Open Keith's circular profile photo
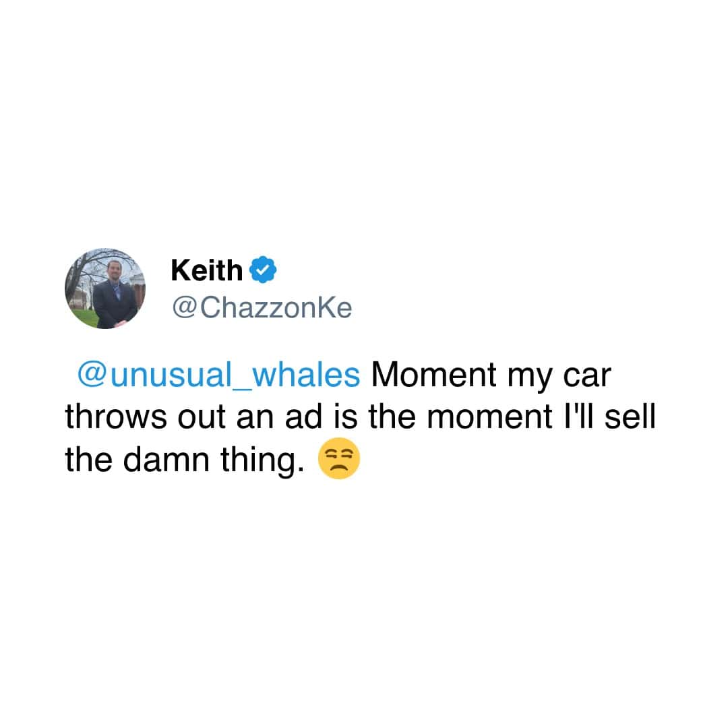Screen dimensions: 728x728 105,289
